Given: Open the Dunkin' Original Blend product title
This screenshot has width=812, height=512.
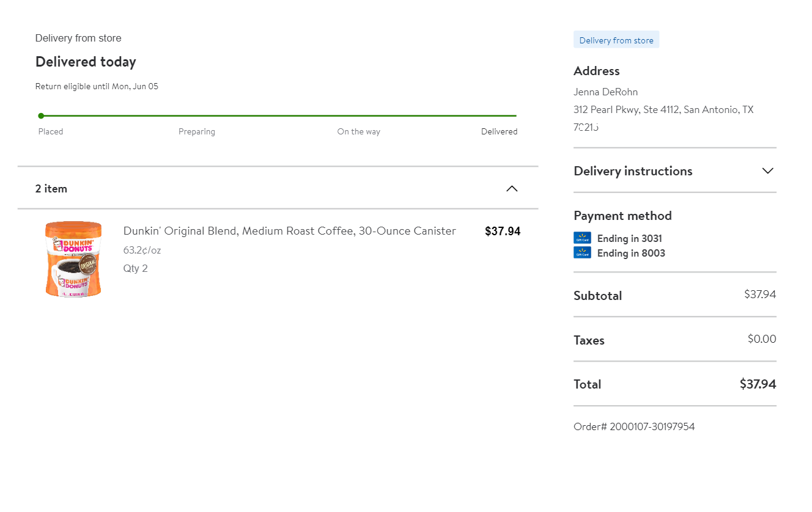Looking at the screenshot, I should tap(289, 231).
